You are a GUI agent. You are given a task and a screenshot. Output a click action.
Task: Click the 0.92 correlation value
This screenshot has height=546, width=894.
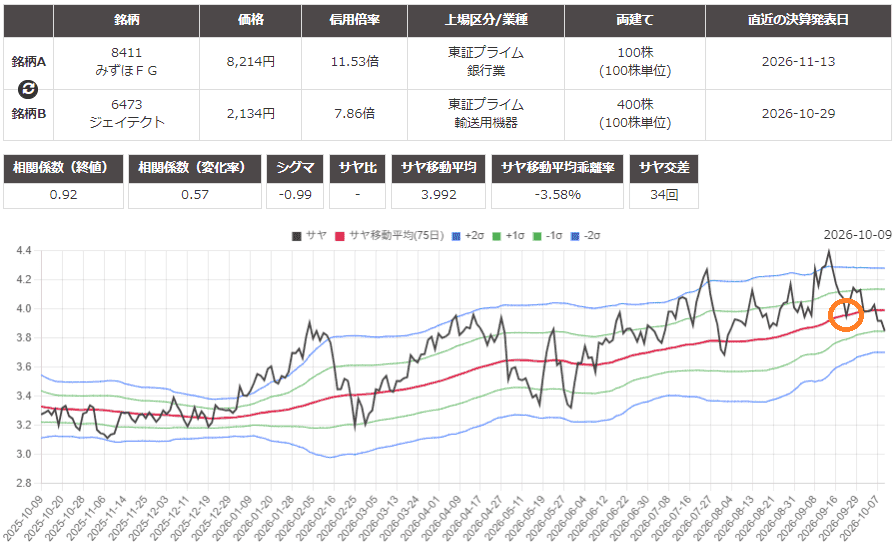click(x=63, y=195)
